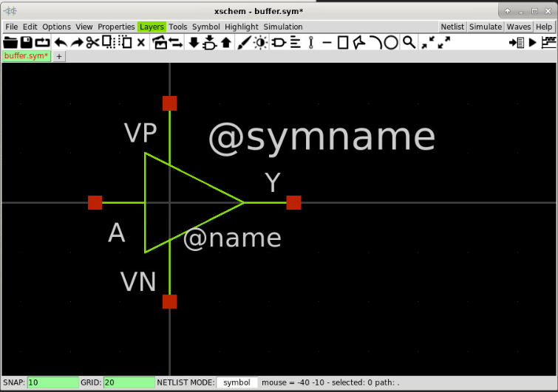The height and width of the screenshot is (392, 558).
Task: Toggle the dark/light color scheme icon
Action: (260, 43)
